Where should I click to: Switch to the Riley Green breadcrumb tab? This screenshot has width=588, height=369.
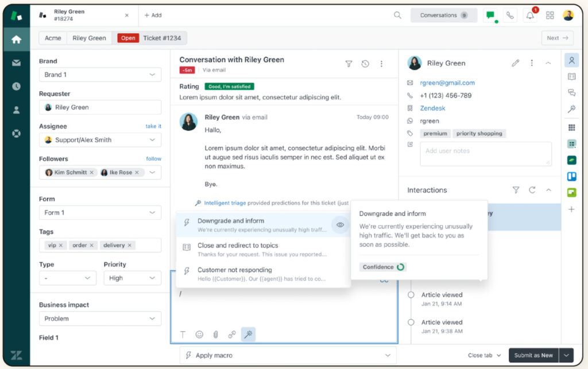[x=89, y=38]
